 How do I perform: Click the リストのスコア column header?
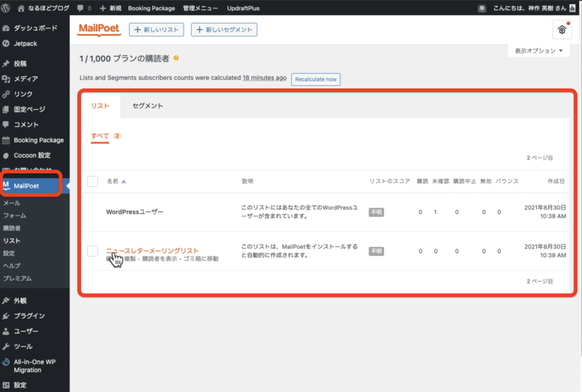pos(390,181)
